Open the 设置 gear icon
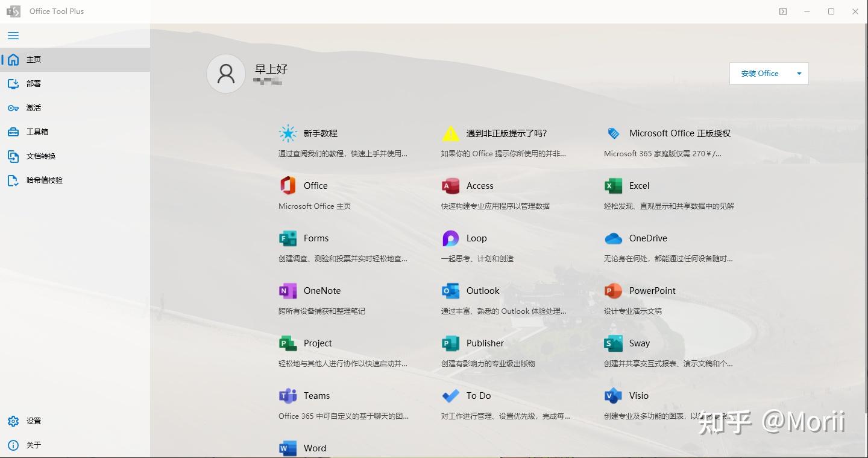The image size is (868, 458). 13,421
